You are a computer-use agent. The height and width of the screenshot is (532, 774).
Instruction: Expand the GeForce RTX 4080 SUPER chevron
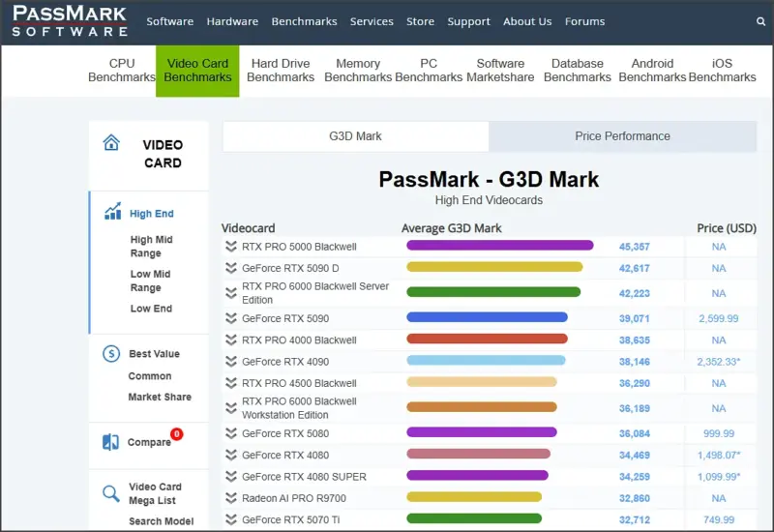point(231,476)
